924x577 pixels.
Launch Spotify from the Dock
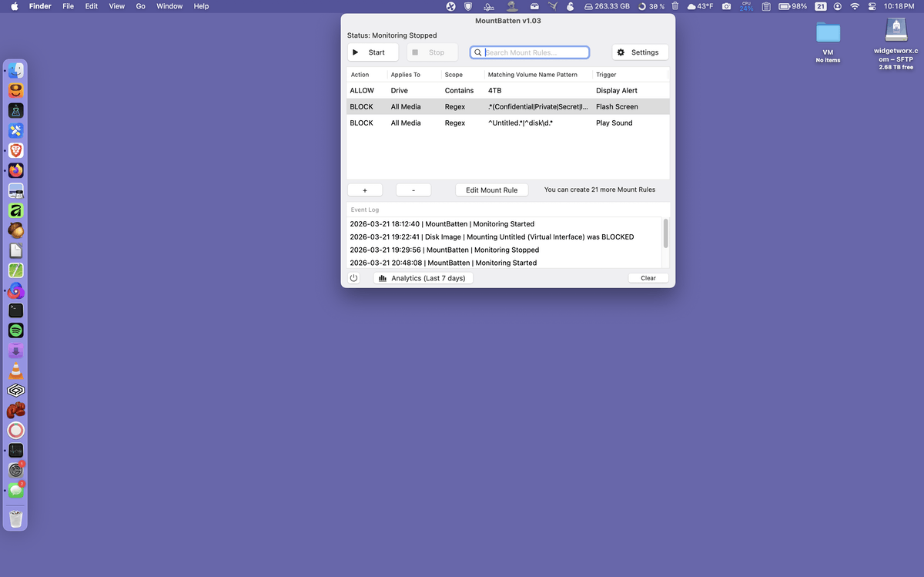[x=16, y=330]
